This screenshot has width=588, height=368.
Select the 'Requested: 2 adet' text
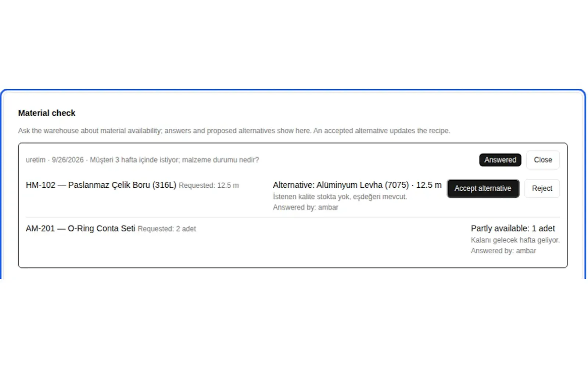click(167, 229)
